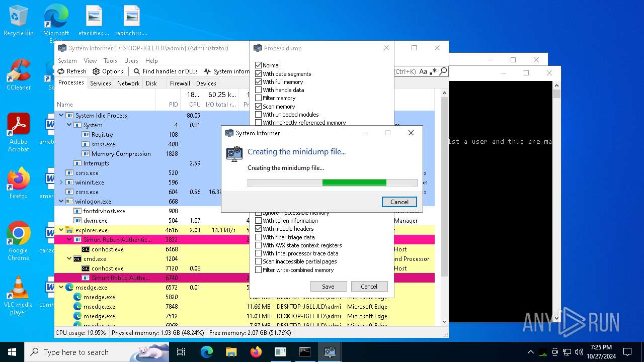Cancel the minidump creation
Image resolution: width=644 pixels, height=362 pixels.
tap(399, 202)
